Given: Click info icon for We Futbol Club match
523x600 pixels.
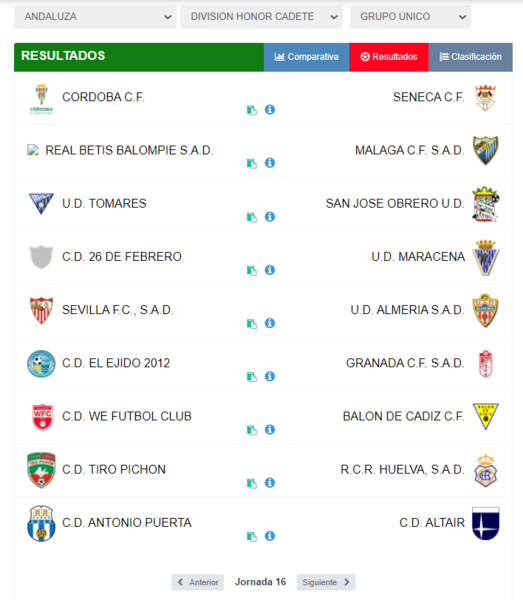Looking at the screenshot, I should point(270,429).
